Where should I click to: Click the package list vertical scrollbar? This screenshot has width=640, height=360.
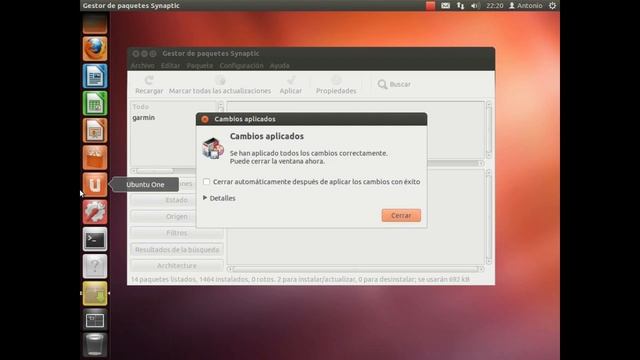489,130
